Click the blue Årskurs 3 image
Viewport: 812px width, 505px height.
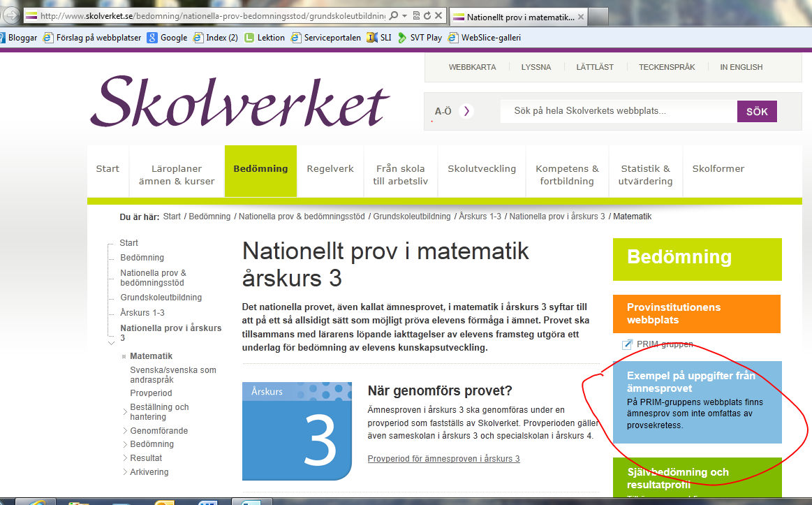tap(297, 431)
